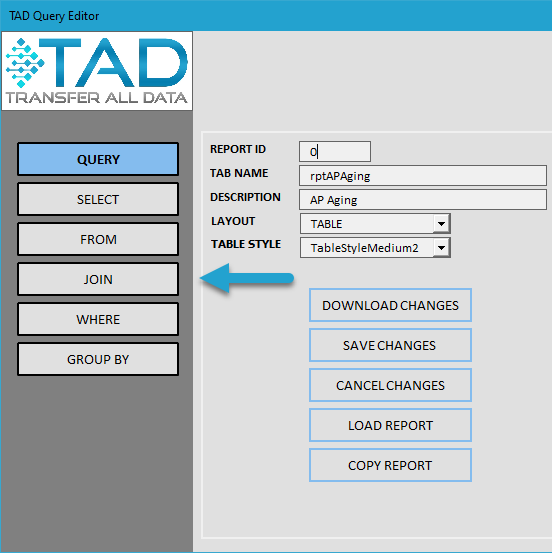
Task: Switch to the GROUP BY section
Action: coord(98,359)
